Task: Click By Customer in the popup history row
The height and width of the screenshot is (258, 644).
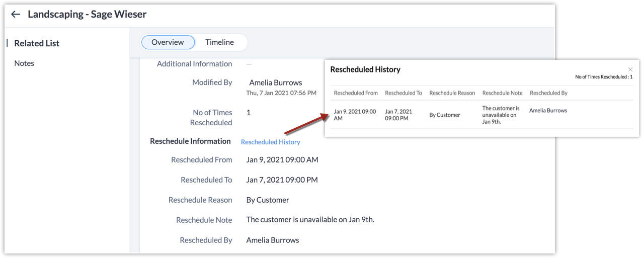Action: [444, 115]
